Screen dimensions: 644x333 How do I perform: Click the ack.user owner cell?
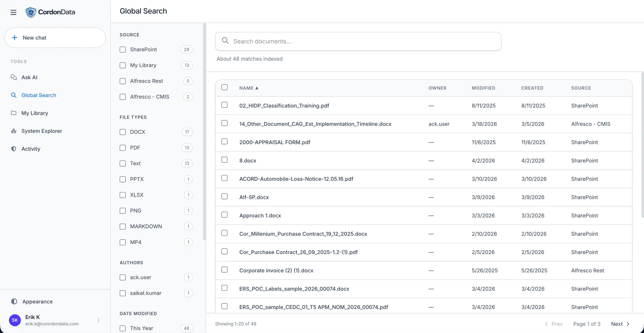439,124
